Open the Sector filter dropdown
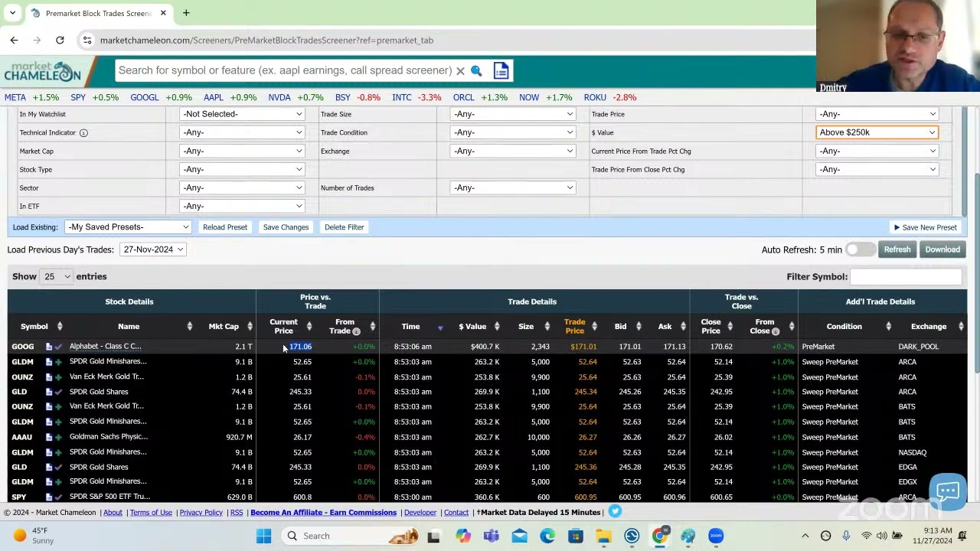Image resolution: width=980 pixels, height=551 pixels. (x=242, y=187)
